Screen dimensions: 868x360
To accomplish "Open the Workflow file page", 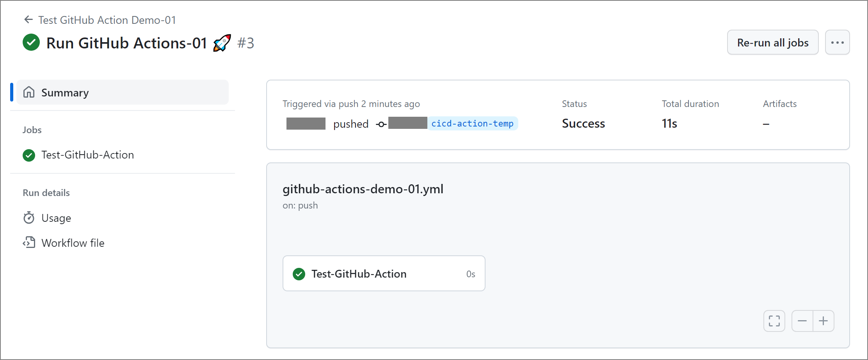I will (x=73, y=243).
